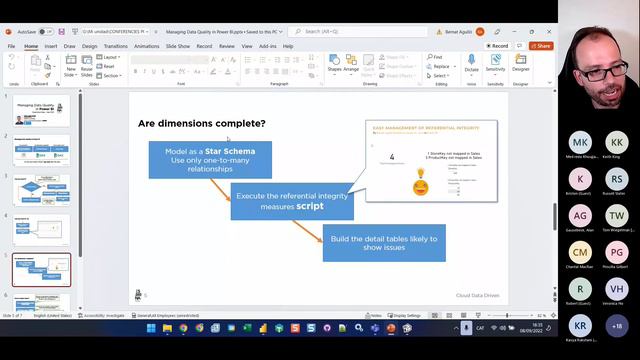Open the file name dropdown in title bar
Image resolution: width=640 pixels, height=360 pixels.
[x=280, y=32]
